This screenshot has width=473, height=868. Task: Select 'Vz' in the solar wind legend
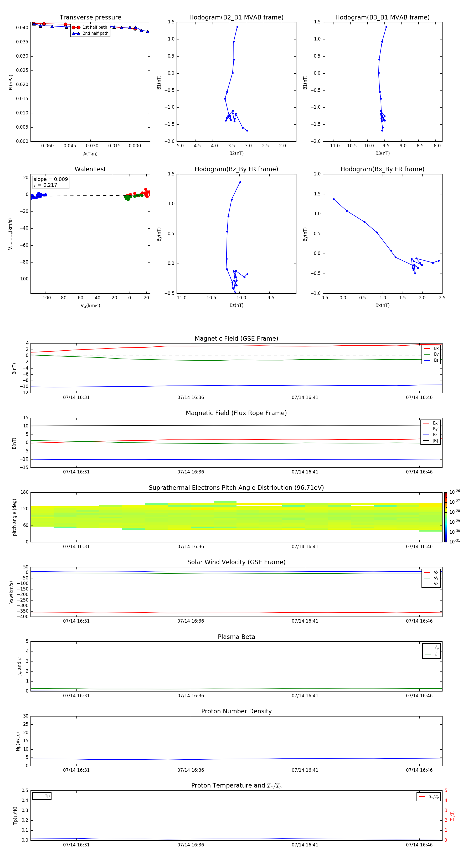(431, 584)
